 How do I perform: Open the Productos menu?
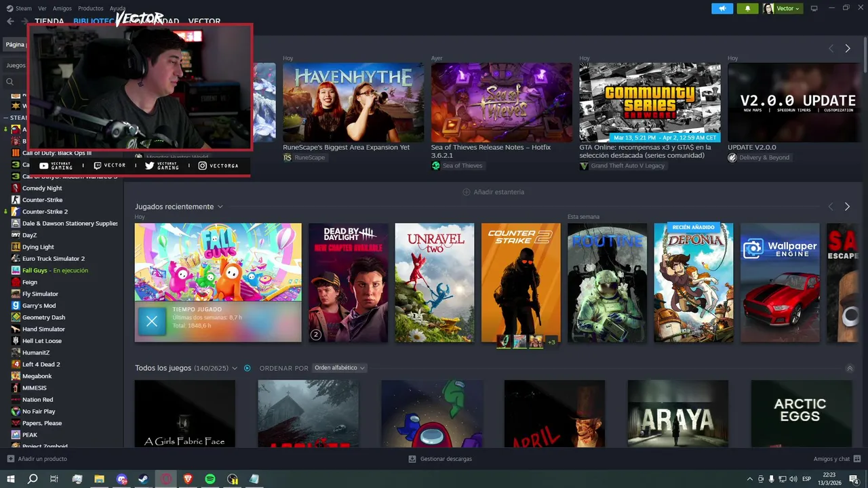91,8
